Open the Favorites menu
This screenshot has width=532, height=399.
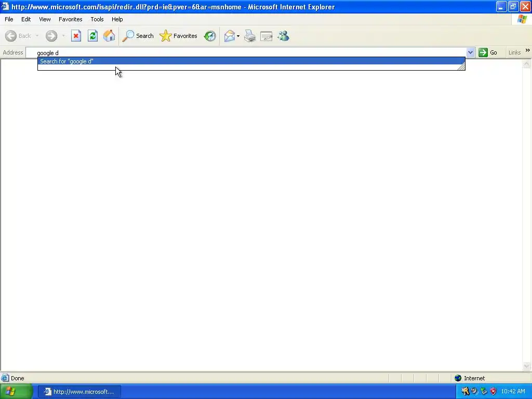(70, 19)
